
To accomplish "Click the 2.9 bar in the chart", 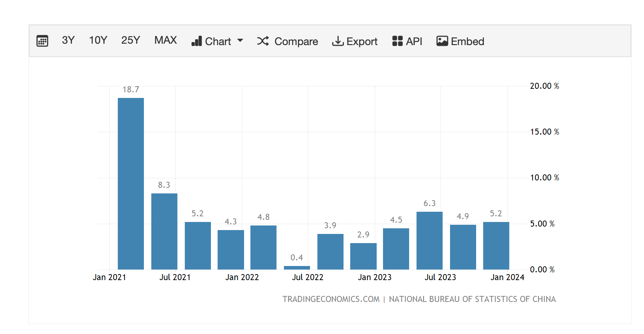I will [363, 256].
